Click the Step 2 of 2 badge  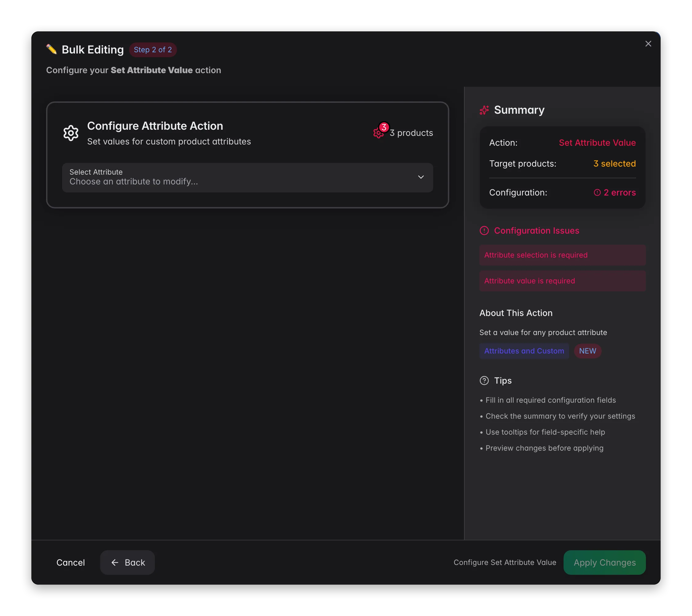(153, 50)
